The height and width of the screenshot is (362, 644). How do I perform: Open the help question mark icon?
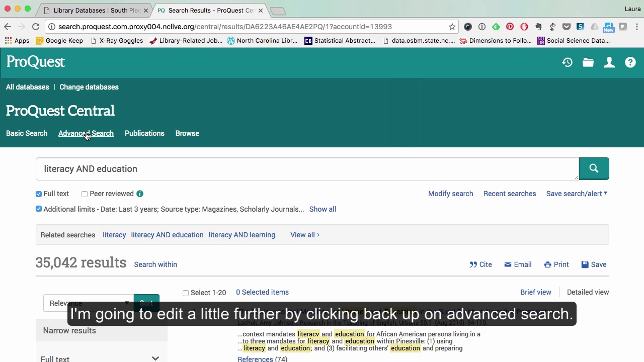[x=630, y=62]
